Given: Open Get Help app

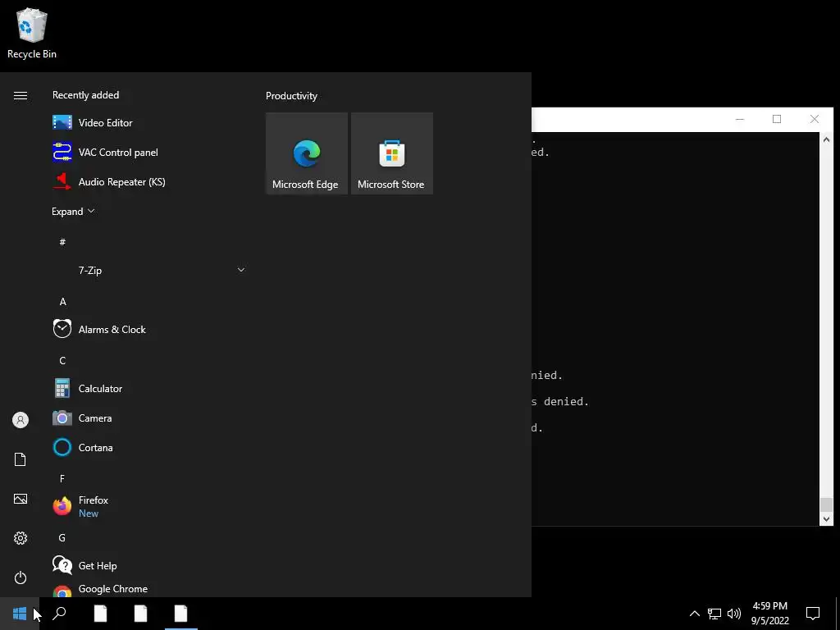Looking at the screenshot, I should coord(149,565).
